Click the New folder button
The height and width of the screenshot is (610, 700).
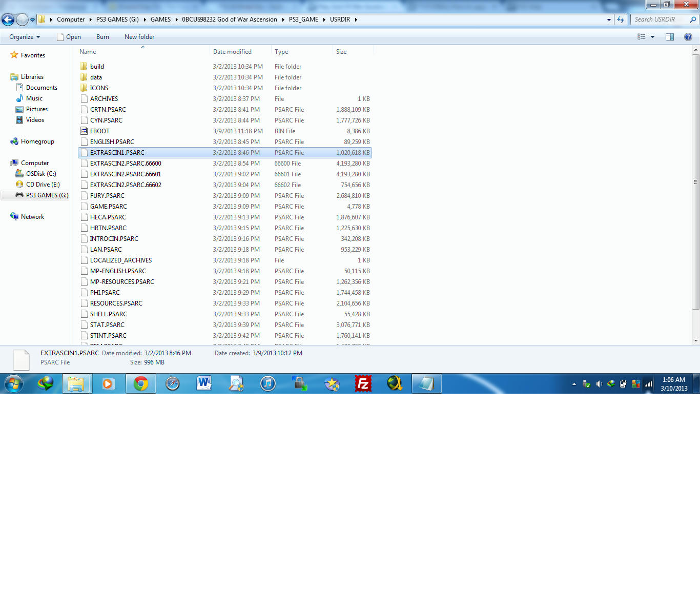click(x=139, y=37)
